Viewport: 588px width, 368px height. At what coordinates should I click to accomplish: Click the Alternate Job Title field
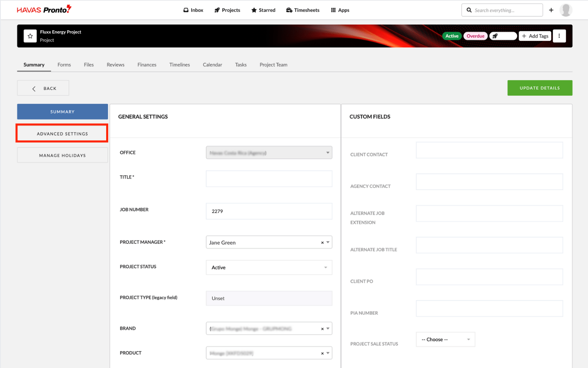pos(489,245)
